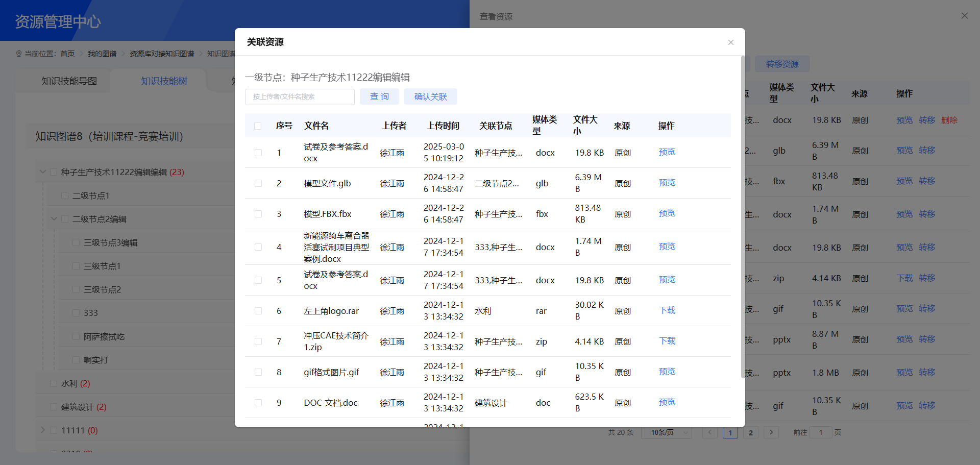Close the 查看资源 panel
This screenshot has height=465, width=980.
pos(964,16)
